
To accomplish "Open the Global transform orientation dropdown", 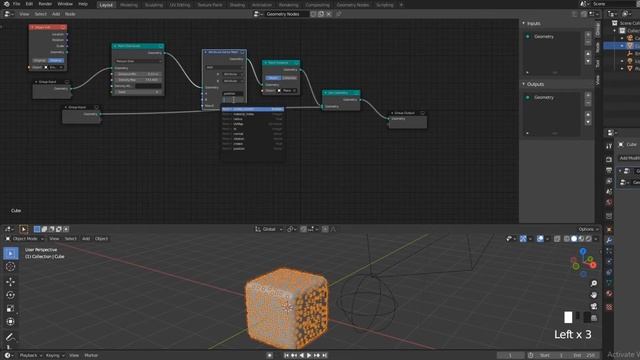I will tap(269, 229).
